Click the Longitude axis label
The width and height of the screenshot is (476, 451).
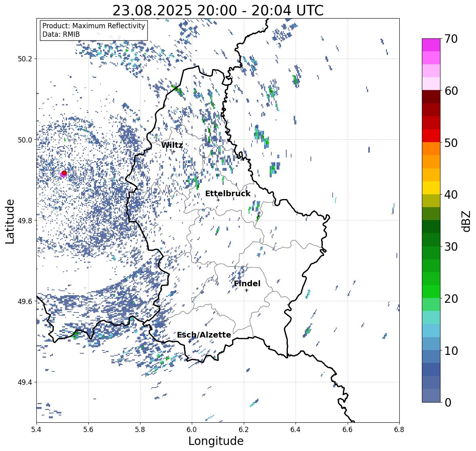(x=216, y=441)
